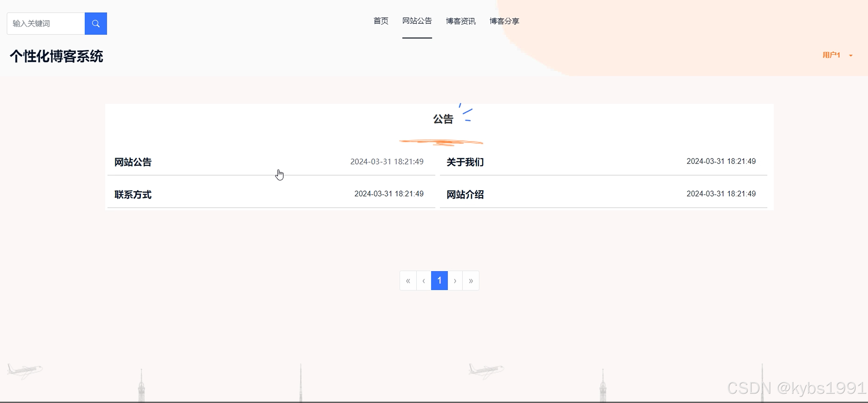
Task: Click the 个性化博客系统 site title
Action: [x=56, y=56]
